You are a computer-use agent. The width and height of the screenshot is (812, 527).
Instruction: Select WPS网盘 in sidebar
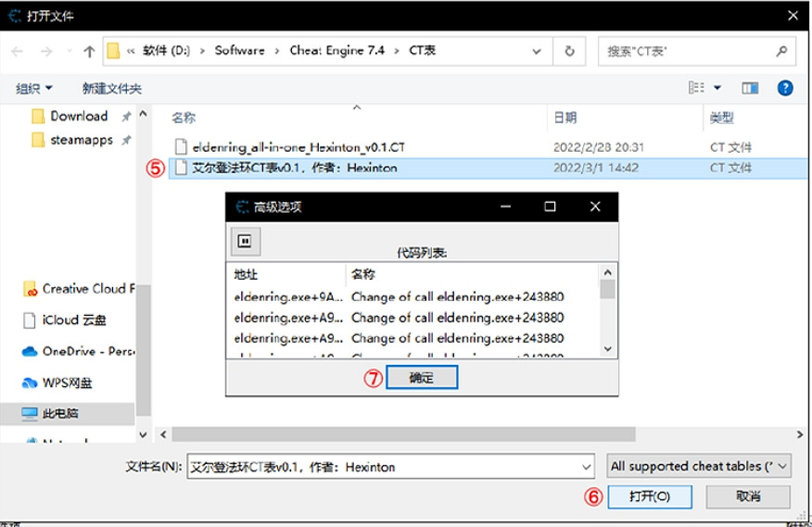pos(57,383)
